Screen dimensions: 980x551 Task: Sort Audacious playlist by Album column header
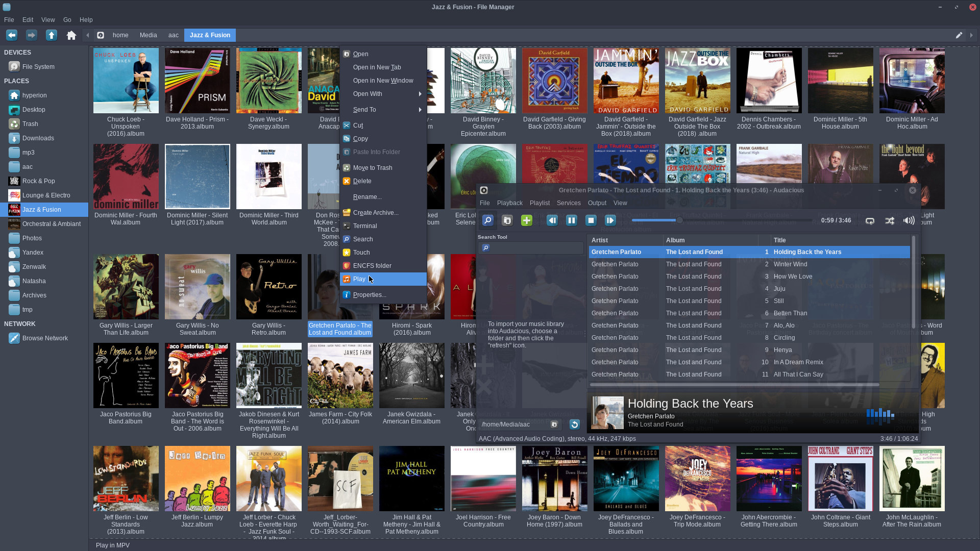[710, 240]
